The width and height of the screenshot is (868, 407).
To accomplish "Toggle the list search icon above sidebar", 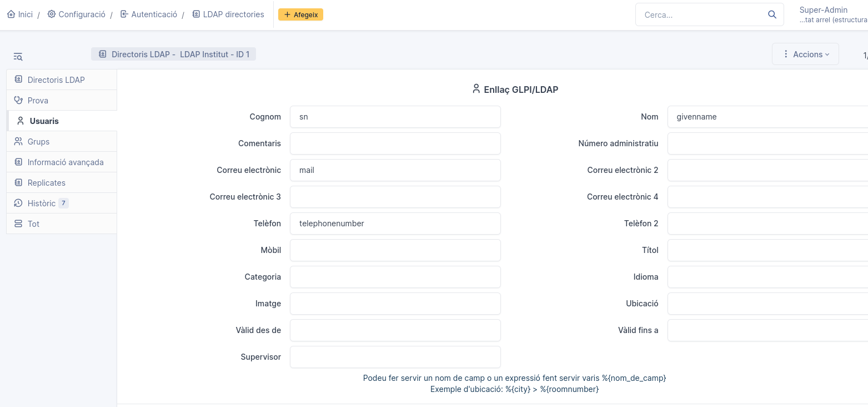I will pyautogui.click(x=18, y=57).
